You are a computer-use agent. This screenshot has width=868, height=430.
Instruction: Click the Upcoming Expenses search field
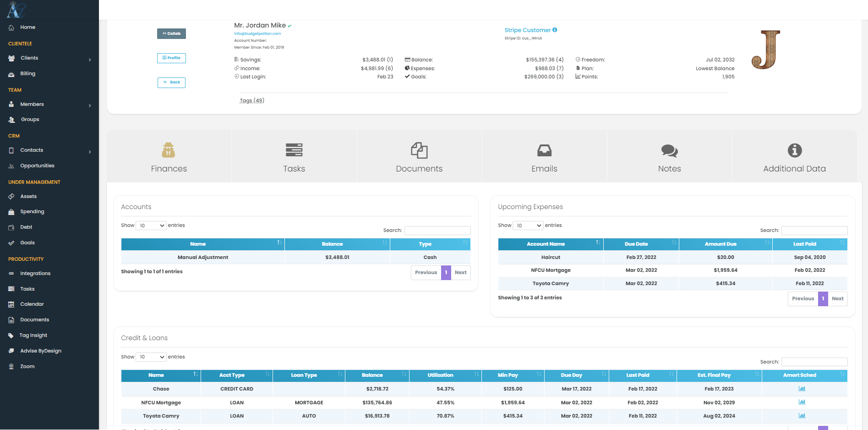click(x=814, y=230)
